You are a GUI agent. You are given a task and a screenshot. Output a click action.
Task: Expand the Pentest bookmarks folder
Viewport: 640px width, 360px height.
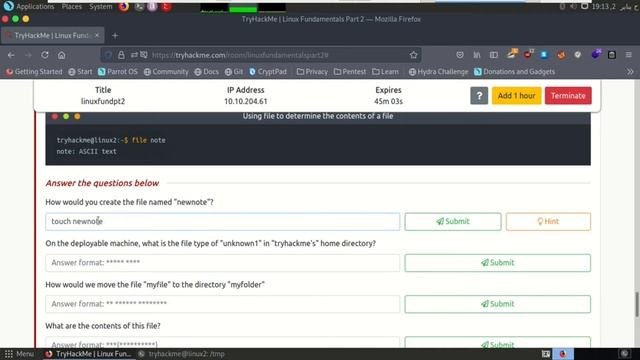coord(350,72)
